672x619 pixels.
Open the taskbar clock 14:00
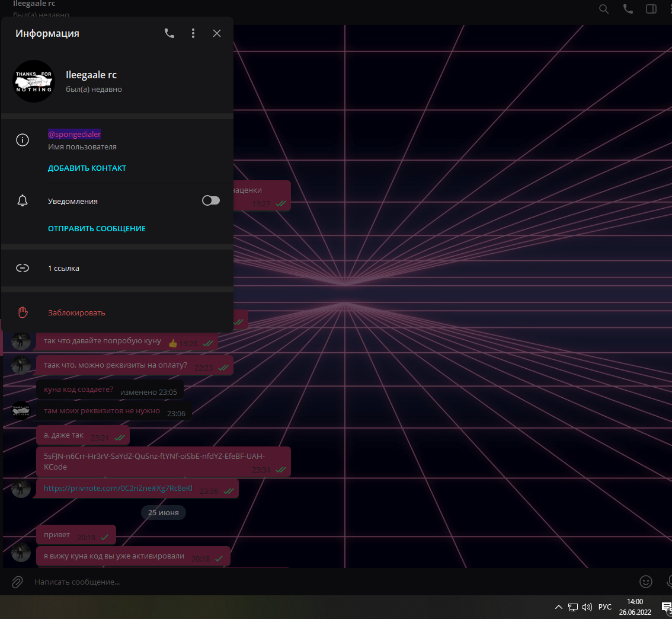coord(635,607)
